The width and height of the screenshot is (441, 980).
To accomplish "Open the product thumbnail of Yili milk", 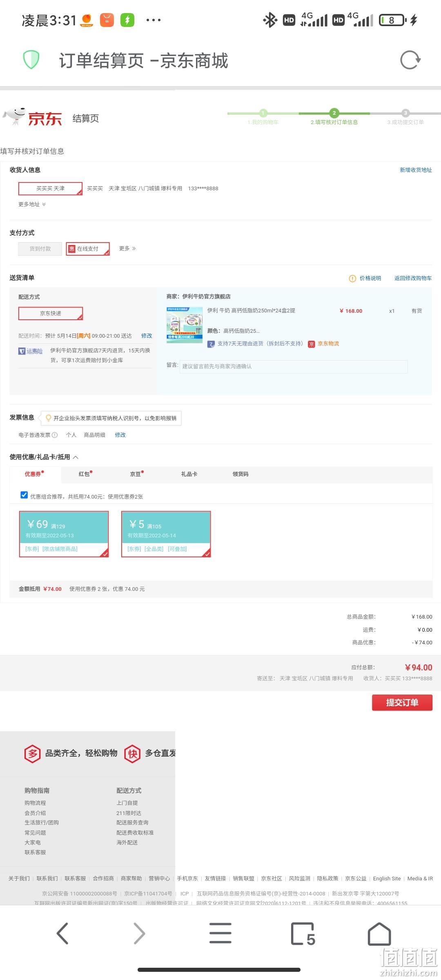I will pyautogui.click(x=185, y=325).
